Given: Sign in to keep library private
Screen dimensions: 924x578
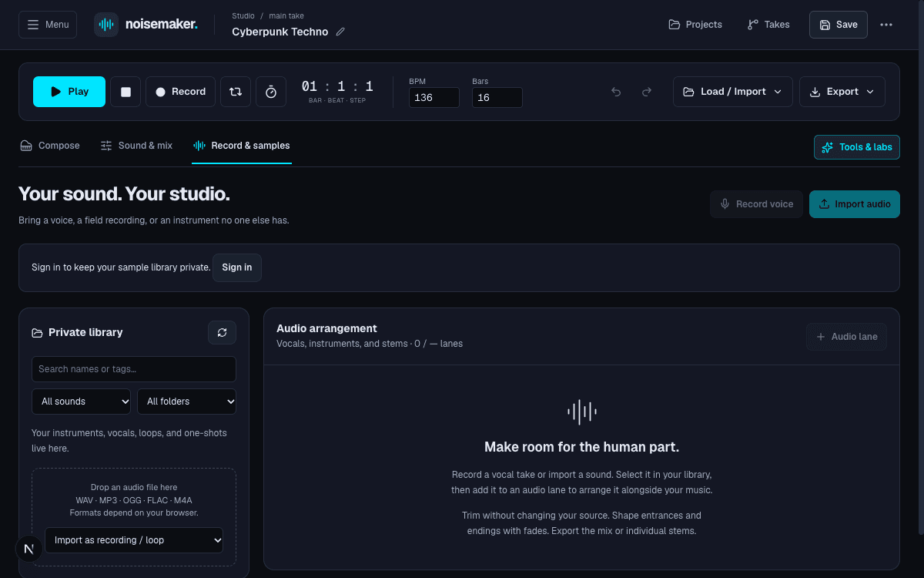Looking at the screenshot, I should coord(237,267).
